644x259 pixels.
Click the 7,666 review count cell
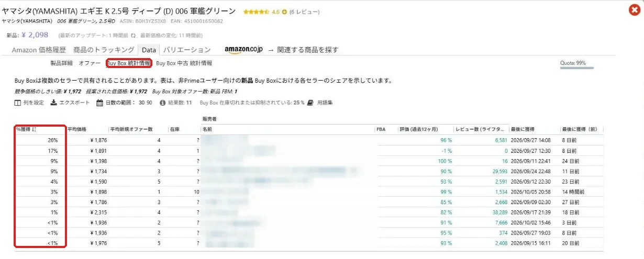point(501,223)
